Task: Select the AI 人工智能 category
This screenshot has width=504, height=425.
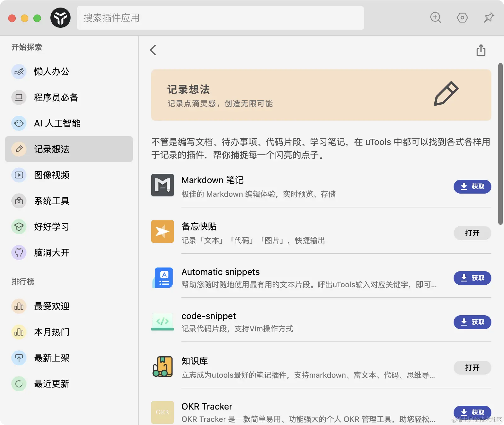Action: tap(69, 123)
